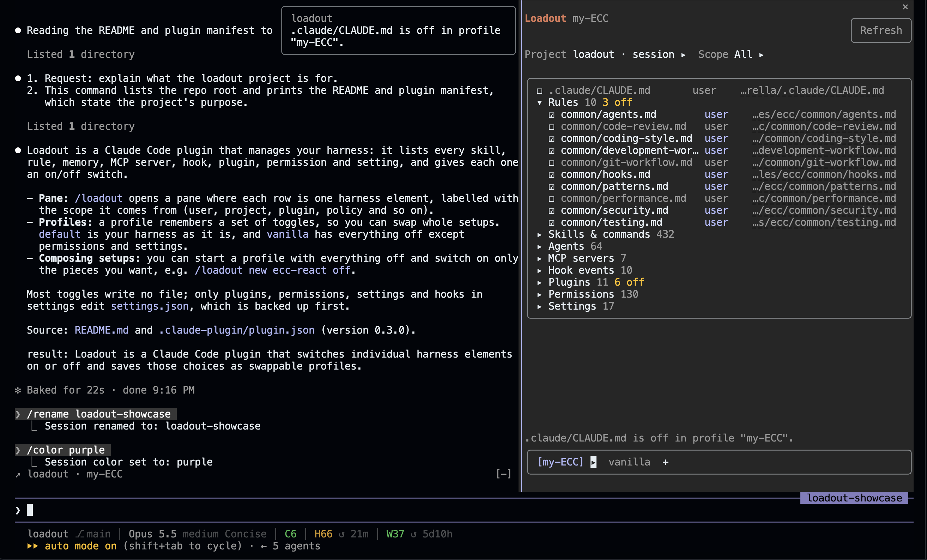Screen dimensions: 927x560
Task: Click the loadout-showcase session label
Action: [x=854, y=498]
